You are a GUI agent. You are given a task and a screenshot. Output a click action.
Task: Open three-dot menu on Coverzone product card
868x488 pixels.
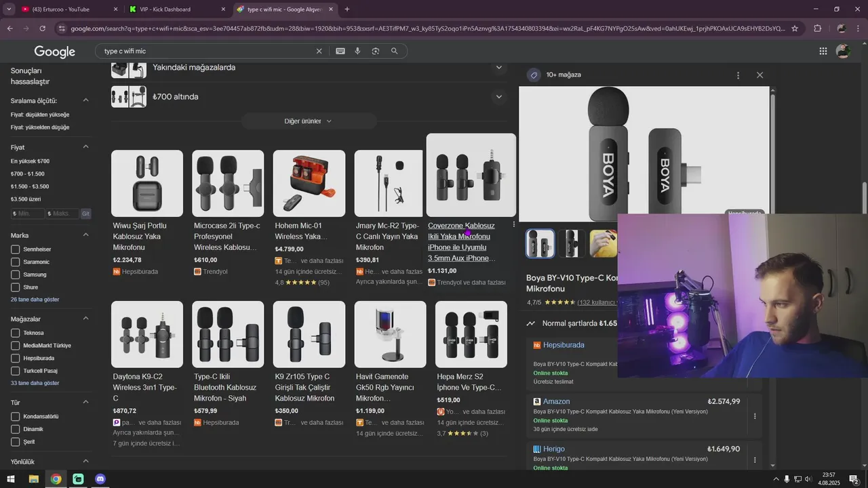[x=513, y=224]
